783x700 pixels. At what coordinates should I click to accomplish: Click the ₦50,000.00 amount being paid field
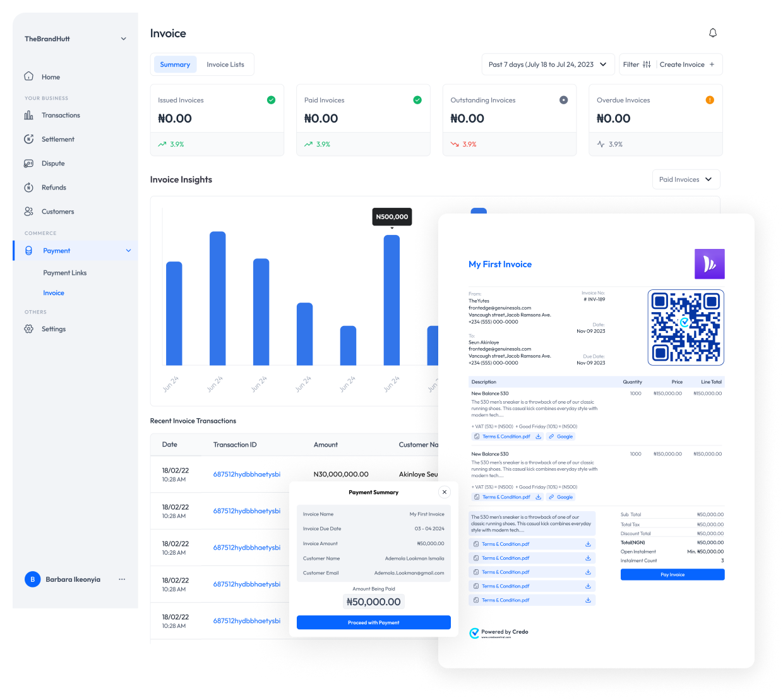(374, 602)
